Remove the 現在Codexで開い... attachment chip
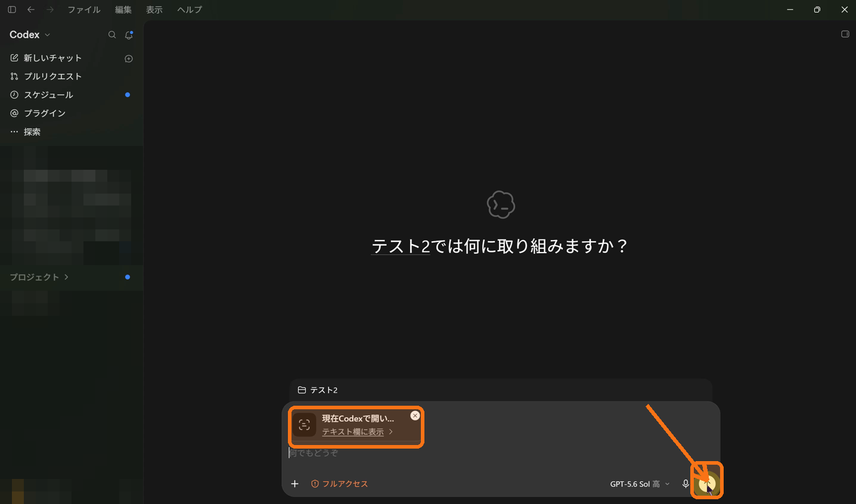Screen dimensions: 856x504 [x=415, y=416]
